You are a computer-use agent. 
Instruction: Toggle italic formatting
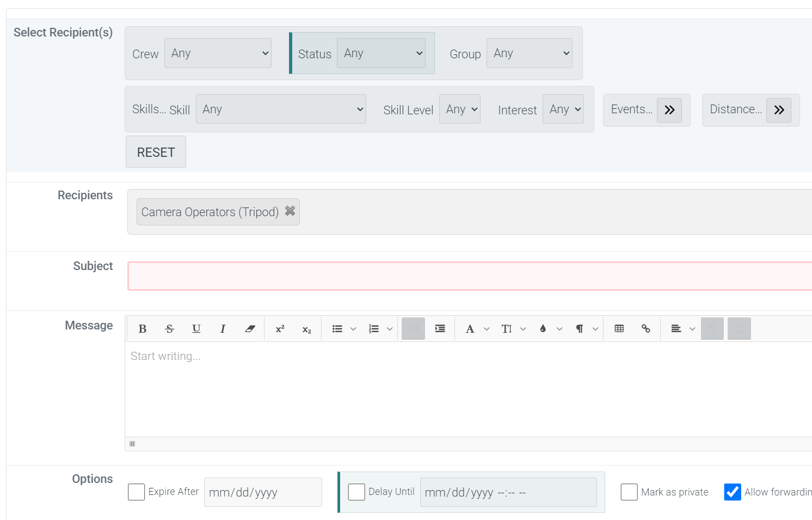(x=223, y=329)
